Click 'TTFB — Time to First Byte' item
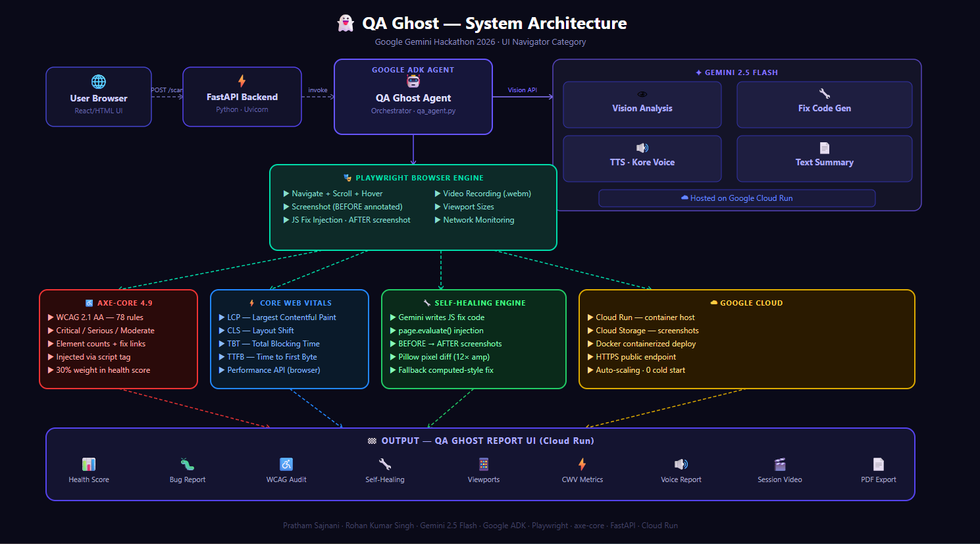 tap(268, 357)
